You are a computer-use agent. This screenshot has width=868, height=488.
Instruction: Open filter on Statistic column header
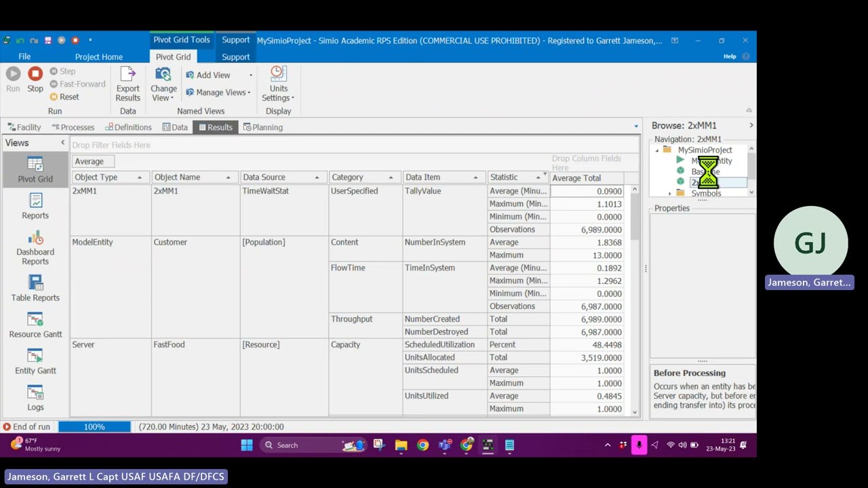click(x=545, y=176)
